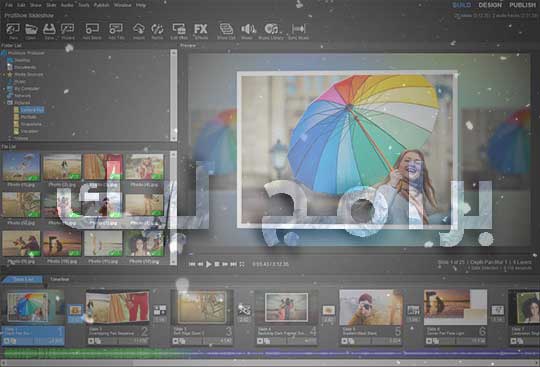Stop the slideshow preview
Screen dimensions: 540x367
click(217, 264)
